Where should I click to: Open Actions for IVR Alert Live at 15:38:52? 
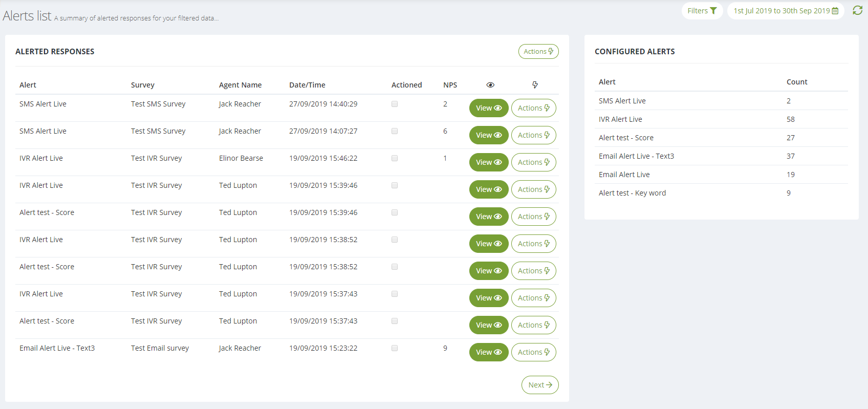pyautogui.click(x=534, y=244)
